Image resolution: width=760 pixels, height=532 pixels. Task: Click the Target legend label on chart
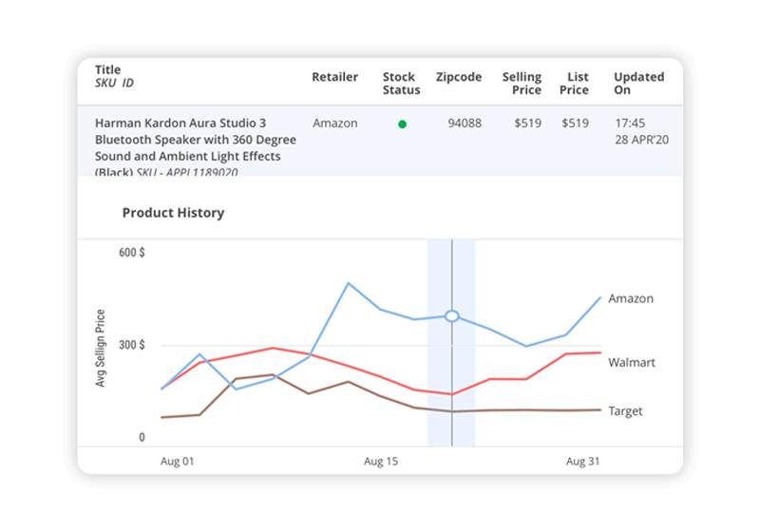tap(625, 411)
